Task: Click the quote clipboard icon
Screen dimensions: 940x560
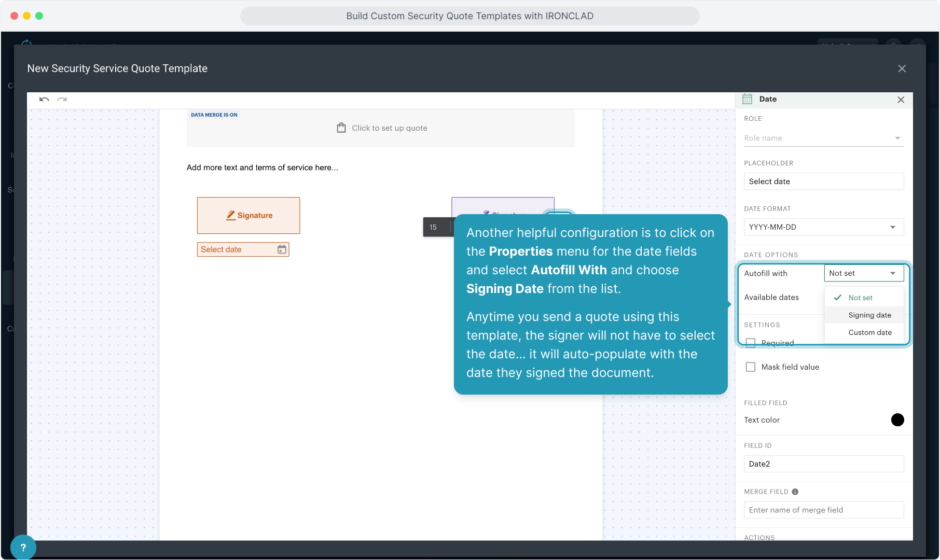Action: 341,128
